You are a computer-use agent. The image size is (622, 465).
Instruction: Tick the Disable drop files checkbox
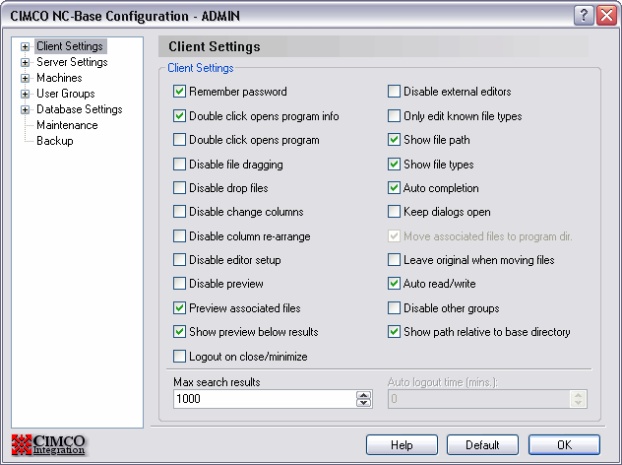[179, 188]
